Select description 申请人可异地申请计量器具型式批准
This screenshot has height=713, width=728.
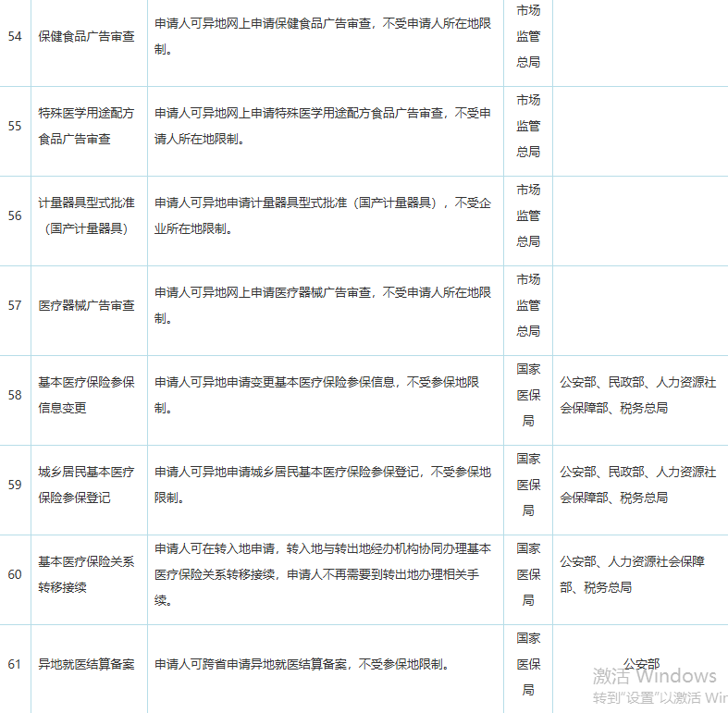coord(323,215)
